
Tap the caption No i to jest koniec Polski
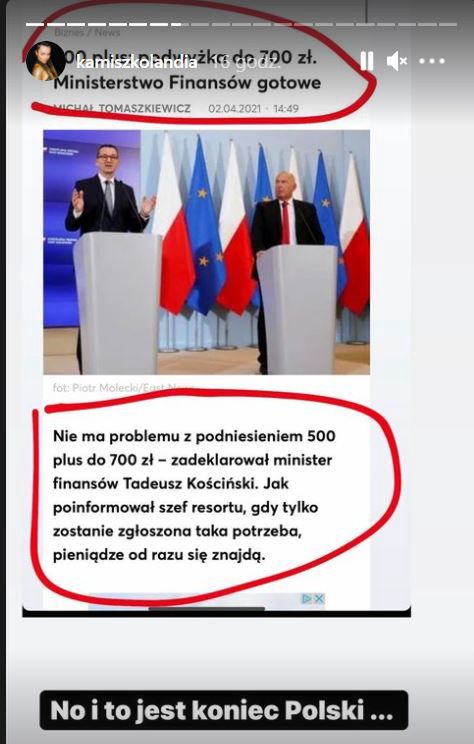coord(223,710)
